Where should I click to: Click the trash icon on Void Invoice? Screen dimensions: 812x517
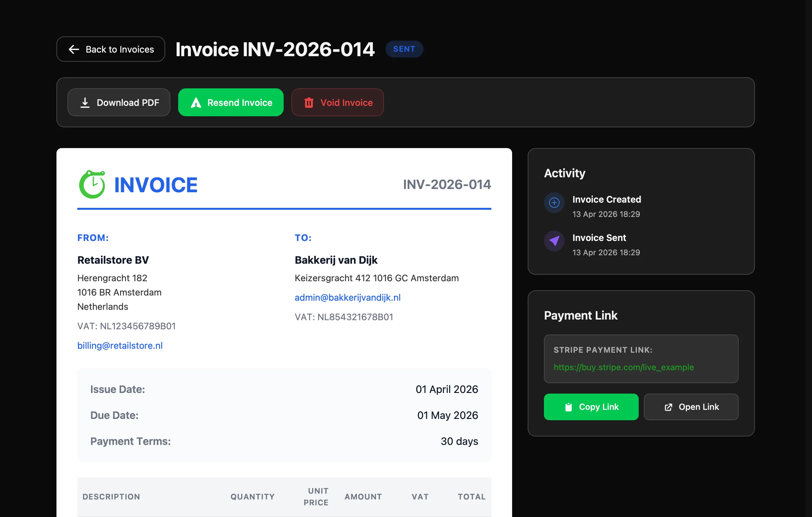309,102
